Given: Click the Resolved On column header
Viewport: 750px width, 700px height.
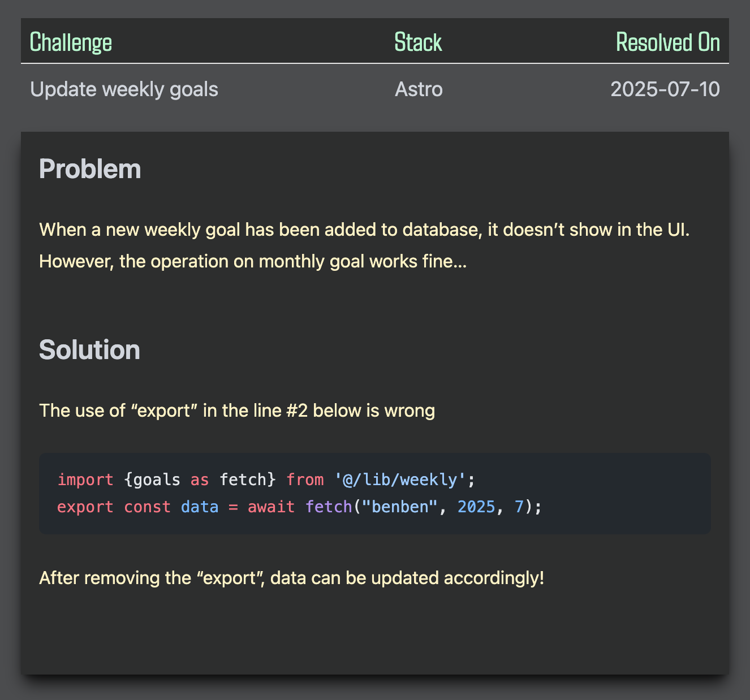Looking at the screenshot, I should 667,42.
